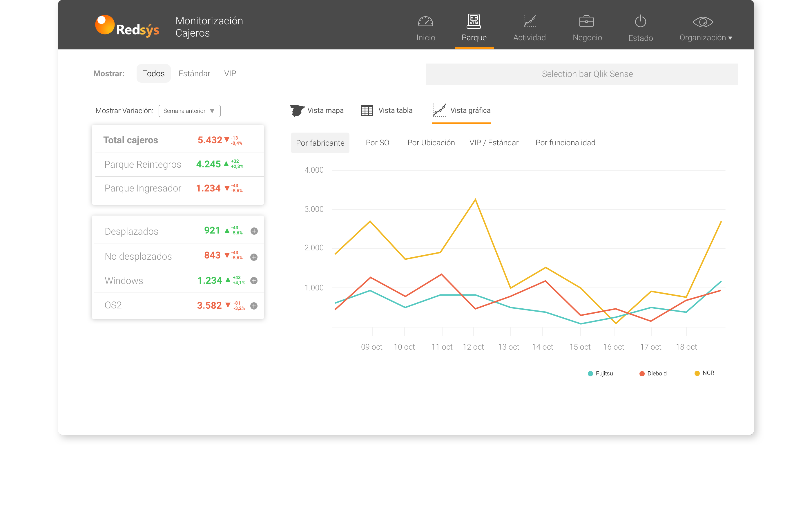Open the Negocio briefcase icon
Image resolution: width=812 pixels, height=528 pixels.
pos(586,21)
